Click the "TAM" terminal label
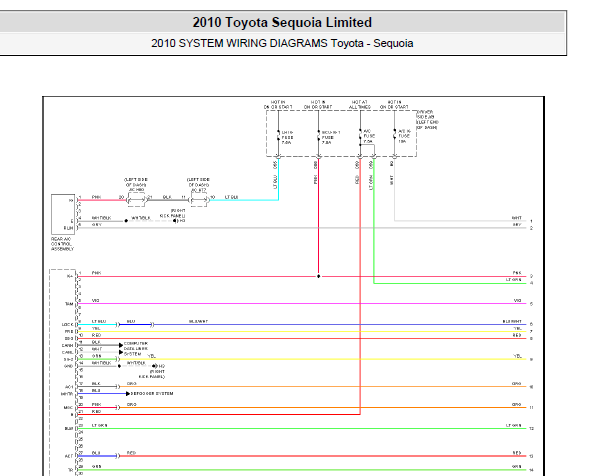 tap(69, 304)
